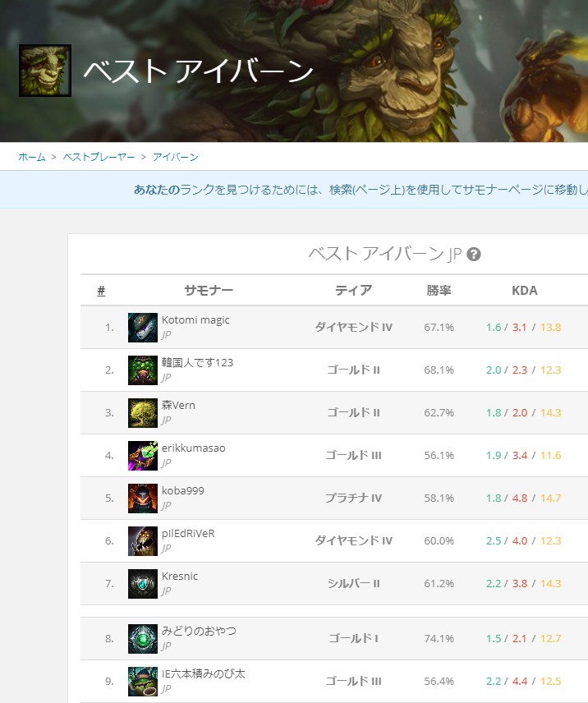Click erikkumasao's summoner avatar
Image resolution: width=588 pixels, height=703 pixels.
click(143, 456)
